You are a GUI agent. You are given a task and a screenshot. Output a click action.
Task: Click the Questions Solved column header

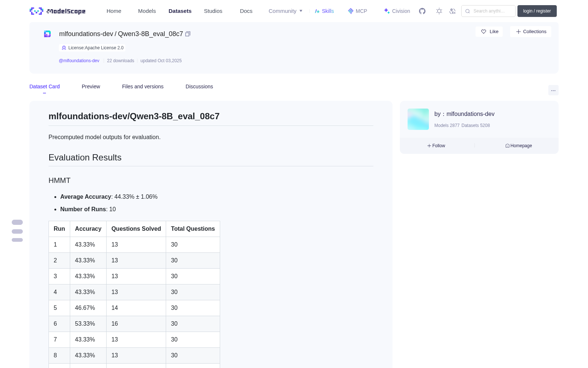pyautogui.click(x=136, y=229)
